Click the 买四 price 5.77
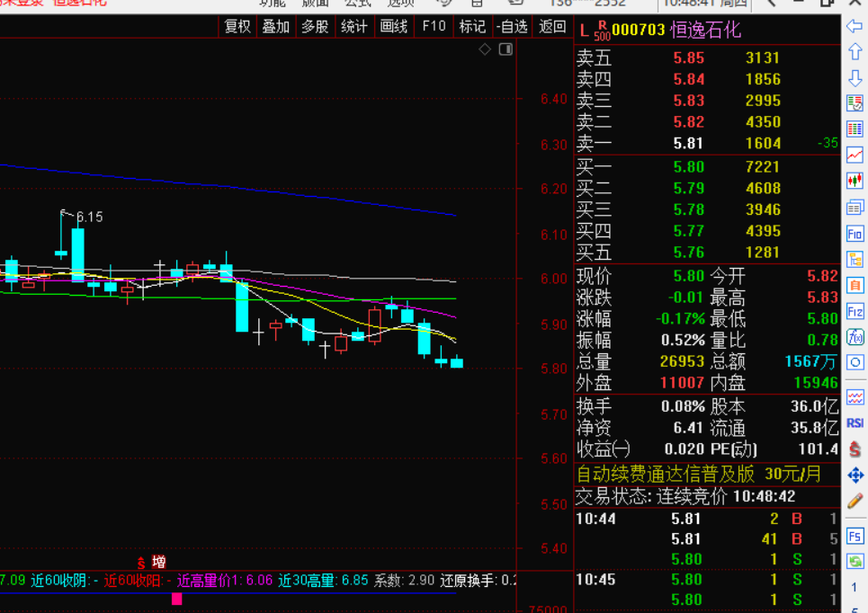Viewport: 868px width, 613px height. tap(689, 231)
